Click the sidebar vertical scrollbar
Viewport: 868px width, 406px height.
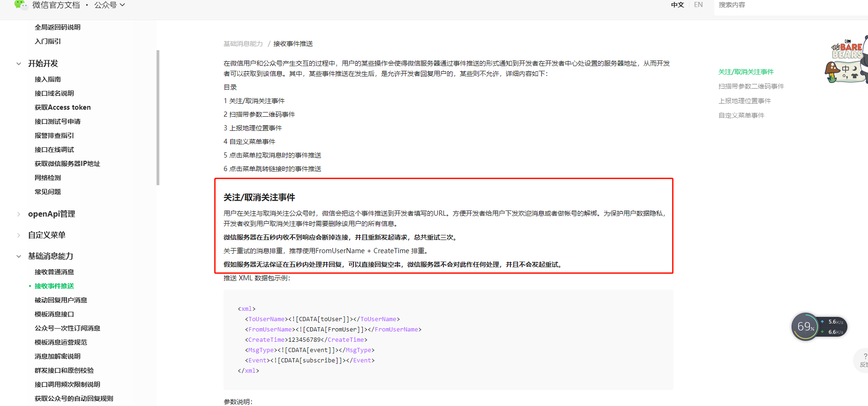(x=158, y=117)
